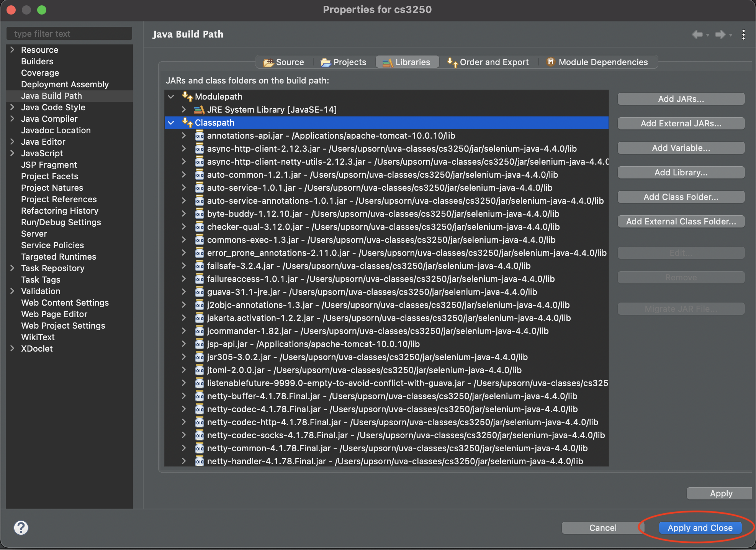Switch to the Projects tab
Image resolution: width=756 pixels, height=550 pixels.
(344, 62)
